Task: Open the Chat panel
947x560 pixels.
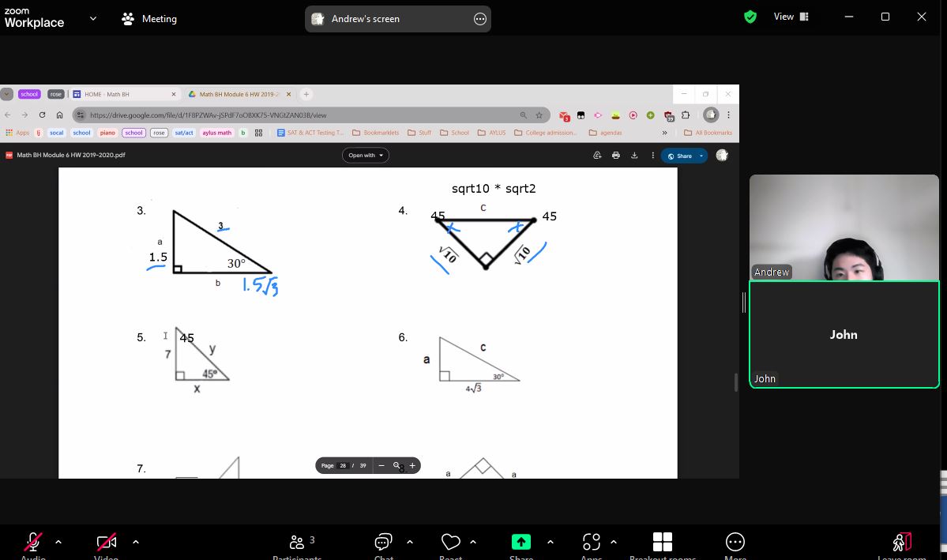Action: (x=384, y=543)
